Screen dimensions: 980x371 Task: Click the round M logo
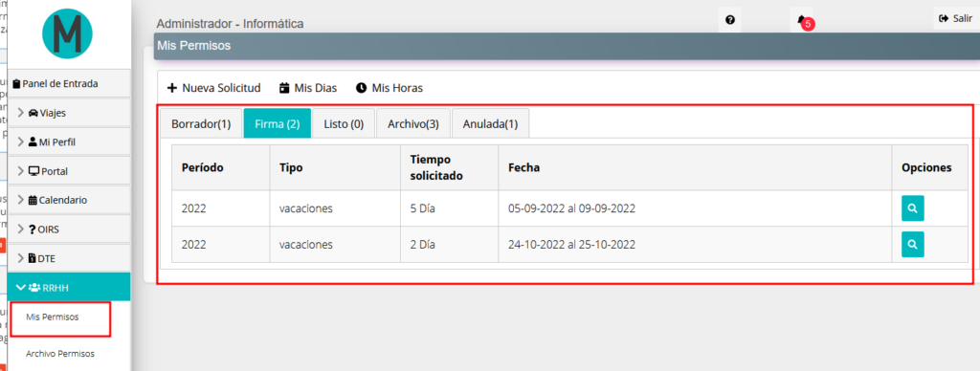68,34
